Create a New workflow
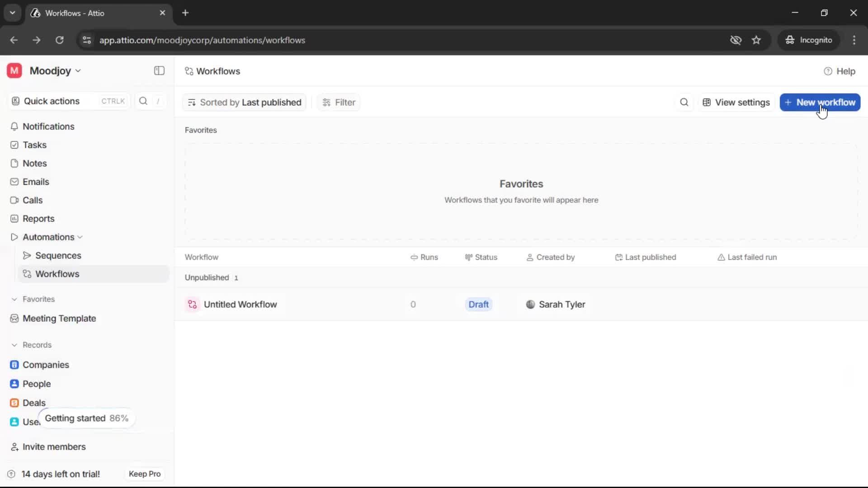The width and height of the screenshot is (868, 488). (x=820, y=103)
